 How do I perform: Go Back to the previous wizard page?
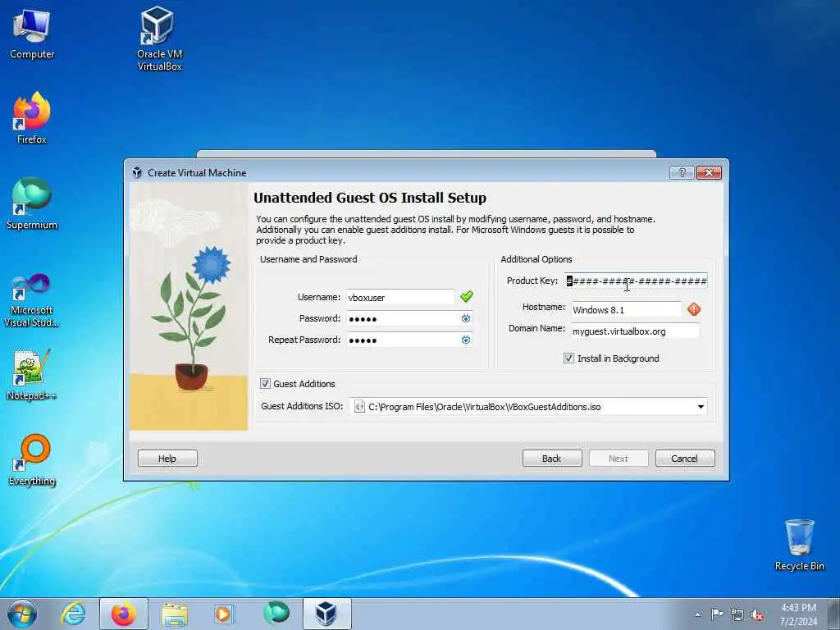(x=552, y=459)
